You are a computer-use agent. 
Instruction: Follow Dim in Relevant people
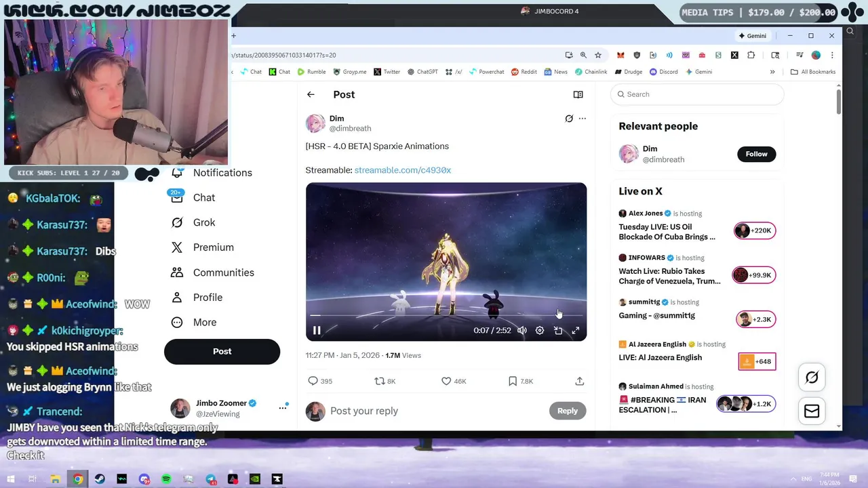tap(756, 154)
